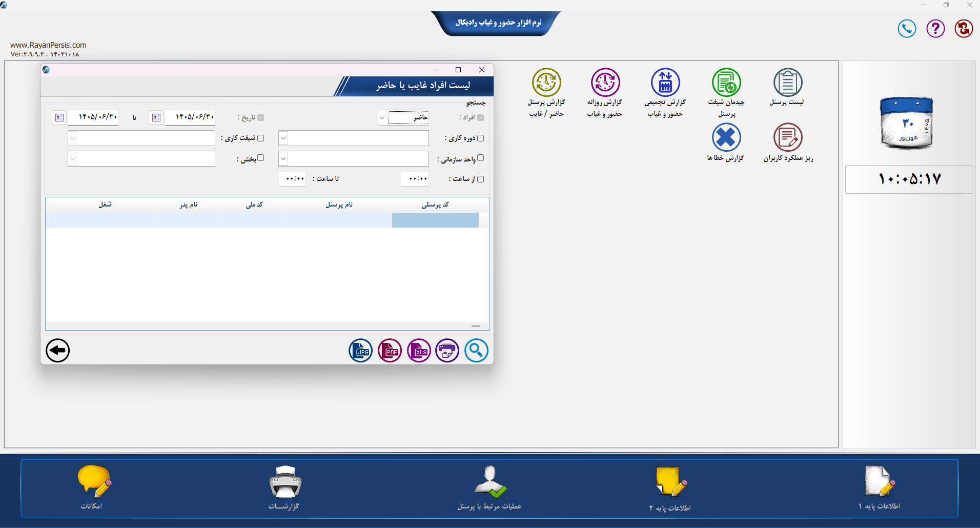Screen dimensions: 980x528
Task: Click the personnel code (کد پرسنلی) column header
Action: [435, 205]
